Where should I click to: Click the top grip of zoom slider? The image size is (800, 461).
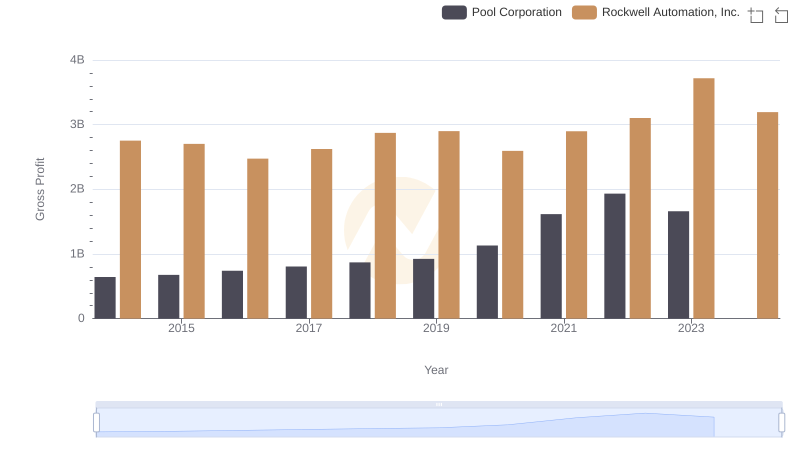click(439, 404)
